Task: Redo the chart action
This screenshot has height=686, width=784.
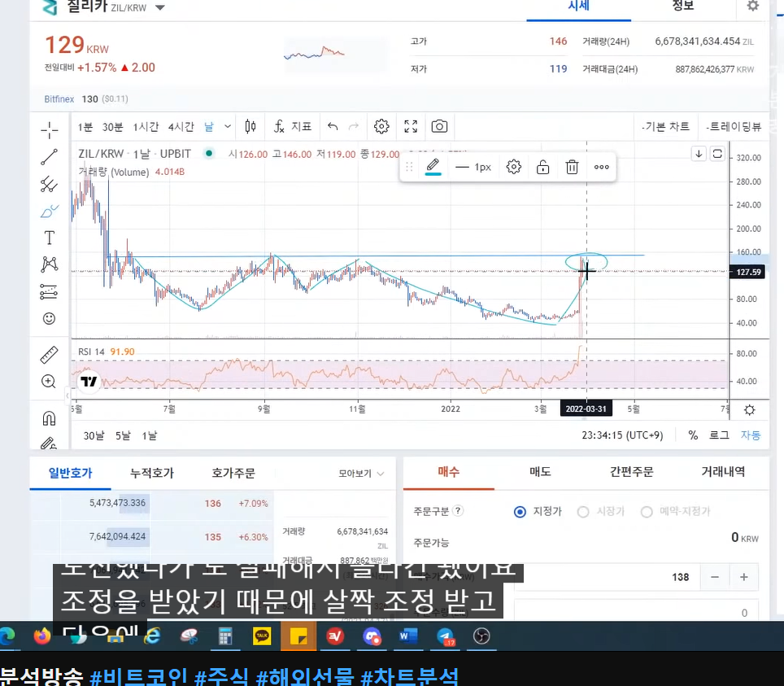Action: (x=354, y=127)
